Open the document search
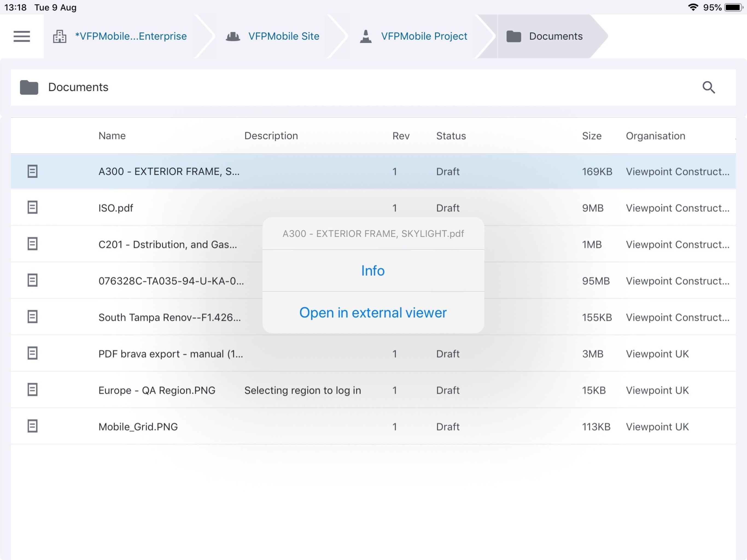747x560 pixels. tap(709, 87)
